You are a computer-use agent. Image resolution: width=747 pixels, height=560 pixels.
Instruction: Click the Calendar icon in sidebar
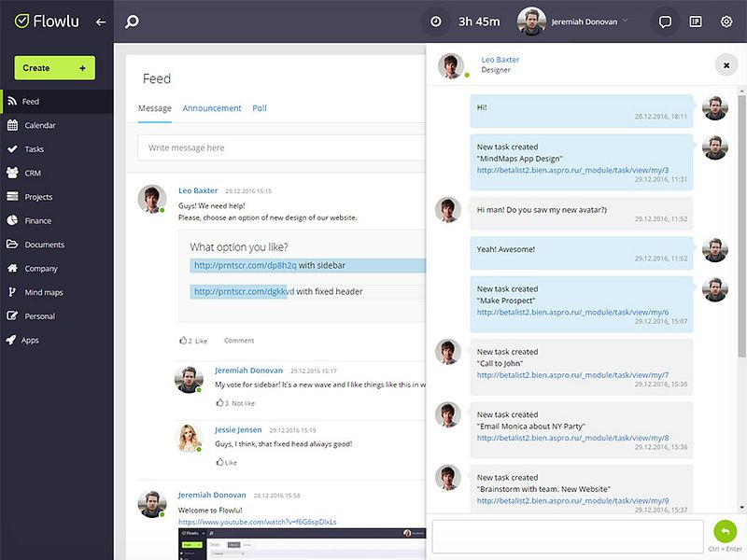point(13,125)
